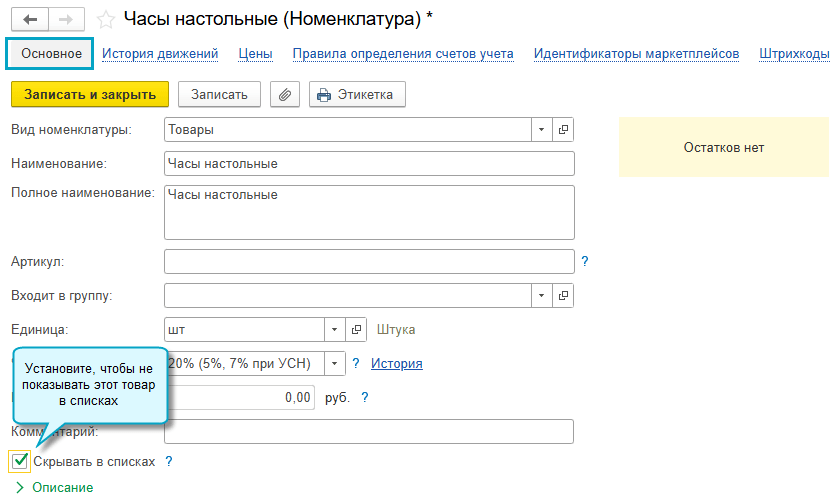The width and height of the screenshot is (840, 502).
Task: Open the Единица record with open icon
Action: 356,330
